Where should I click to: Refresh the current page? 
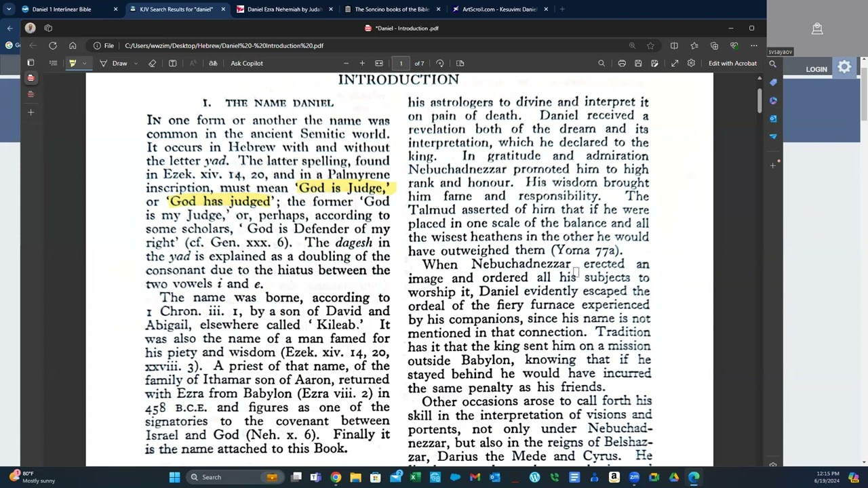[x=52, y=45]
